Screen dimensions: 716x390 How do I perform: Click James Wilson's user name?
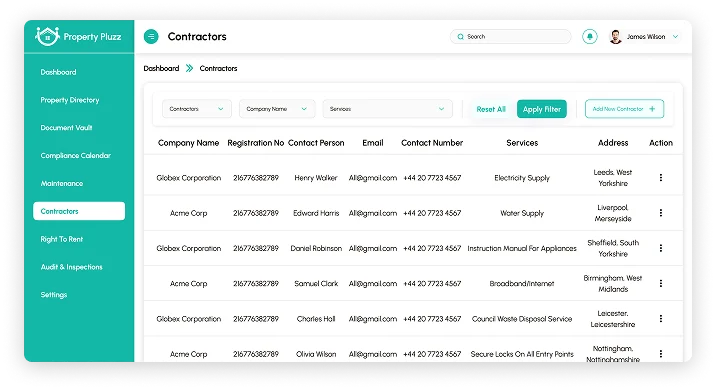646,37
